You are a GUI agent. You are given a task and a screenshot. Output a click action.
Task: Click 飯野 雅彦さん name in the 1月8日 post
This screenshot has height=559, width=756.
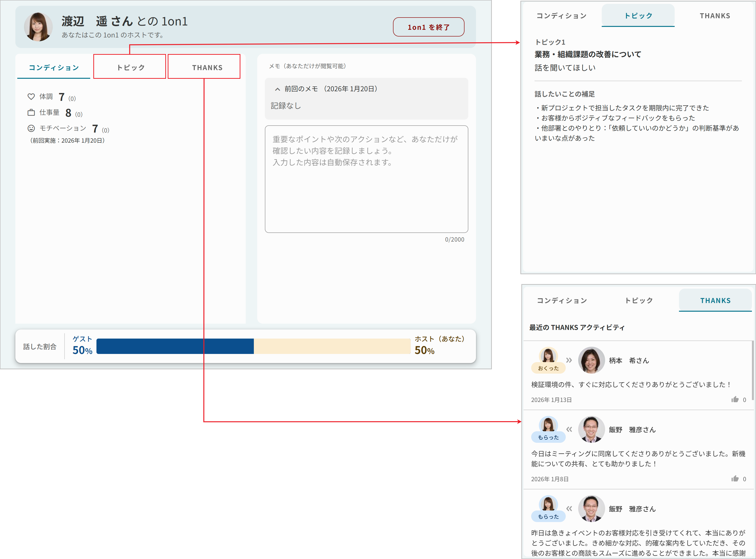pyautogui.click(x=632, y=430)
